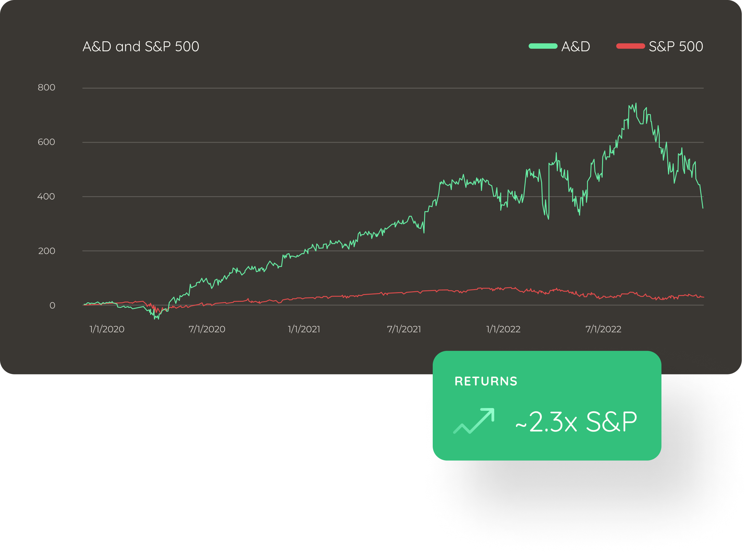Image resolution: width=752 pixels, height=560 pixels.
Task: Click the highest peak of green A&D line
Action: coord(636,104)
